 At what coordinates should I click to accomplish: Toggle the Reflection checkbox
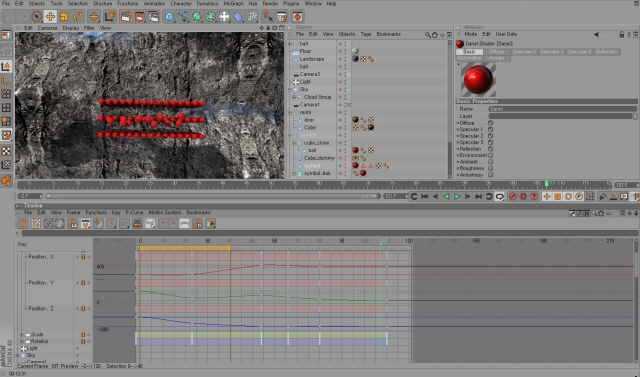click(491, 149)
